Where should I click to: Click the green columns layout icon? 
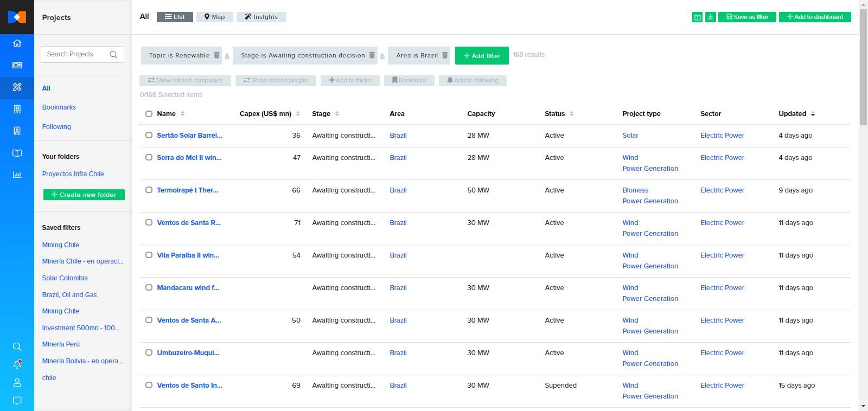click(x=698, y=17)
